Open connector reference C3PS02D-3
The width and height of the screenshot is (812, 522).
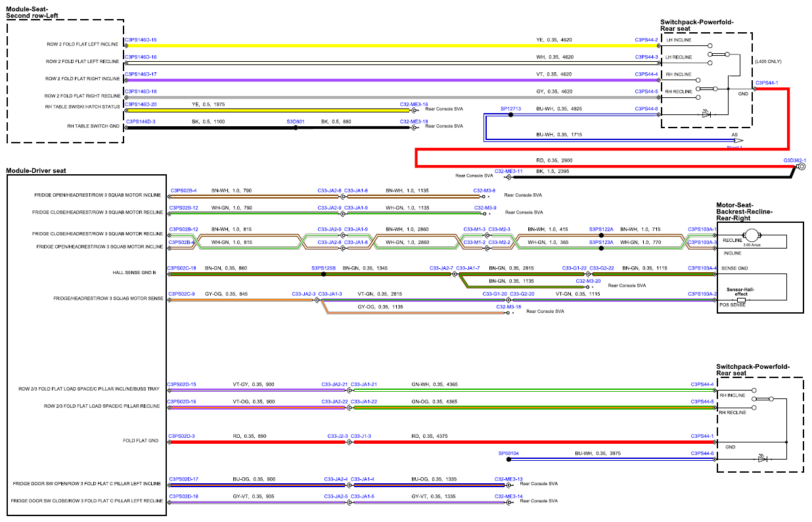[x=182, y=435]
